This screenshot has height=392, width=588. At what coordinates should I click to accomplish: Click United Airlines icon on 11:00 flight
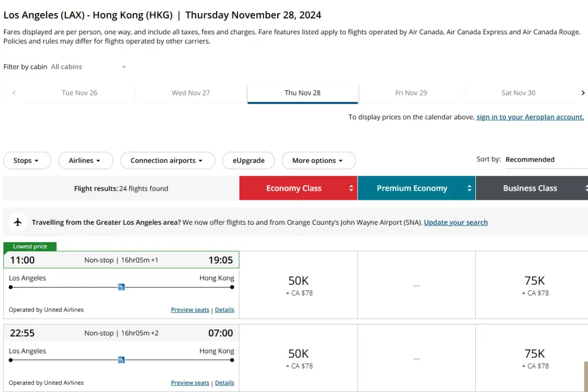pos(121,287)
